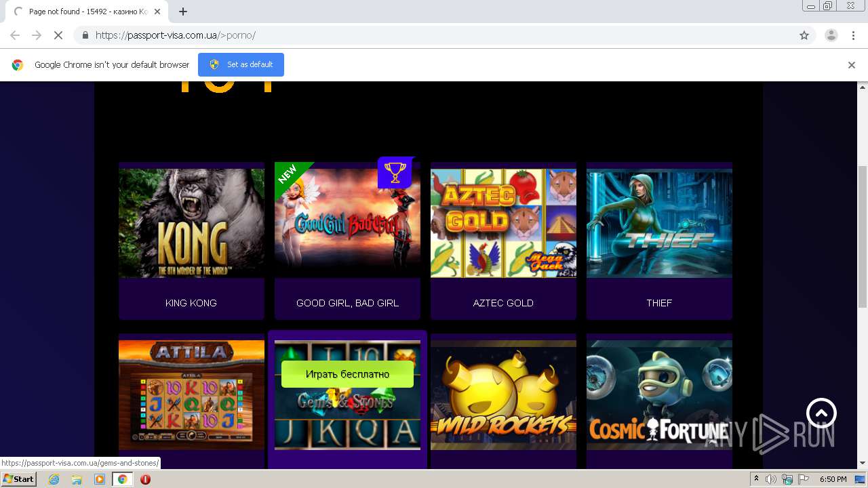Click the 'AZTEC GOLD' title link

click(x=503, y=303)
